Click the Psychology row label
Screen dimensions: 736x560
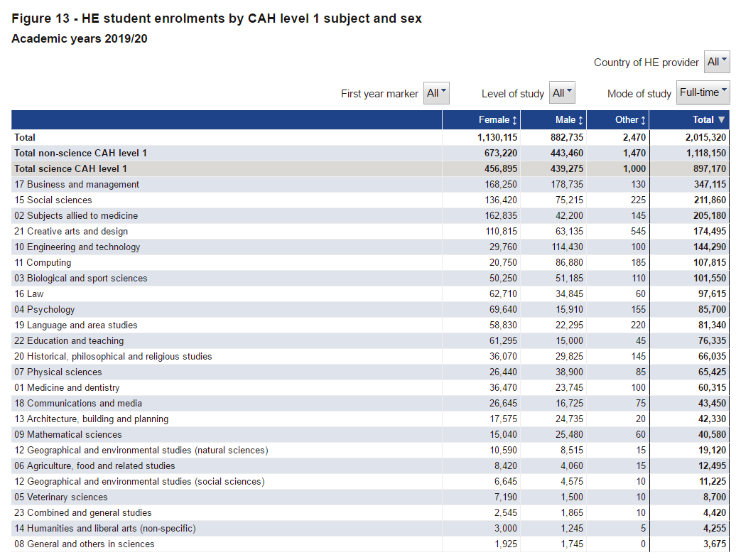pyautogui.click(x=44, y=309)
